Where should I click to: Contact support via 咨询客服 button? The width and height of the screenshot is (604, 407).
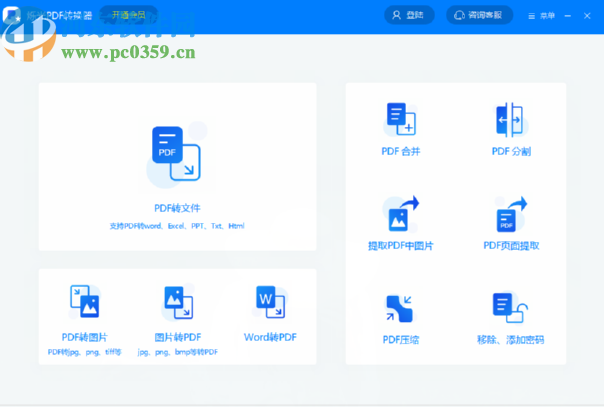[479, 15]
